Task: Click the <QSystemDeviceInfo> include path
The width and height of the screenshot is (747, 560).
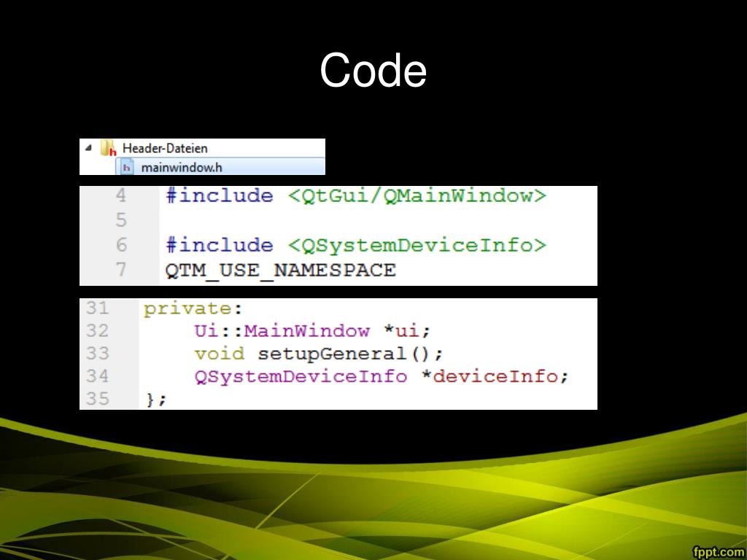Action: point(417,246)
